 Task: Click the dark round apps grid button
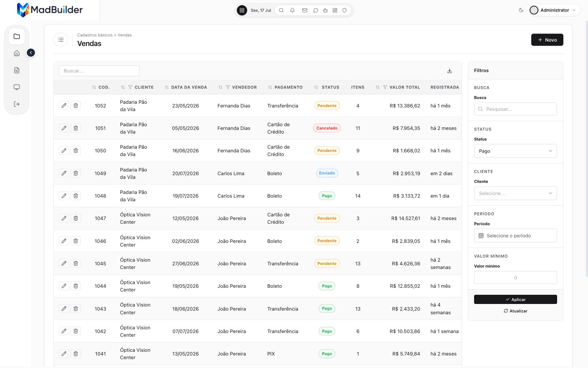coord(242,10)
